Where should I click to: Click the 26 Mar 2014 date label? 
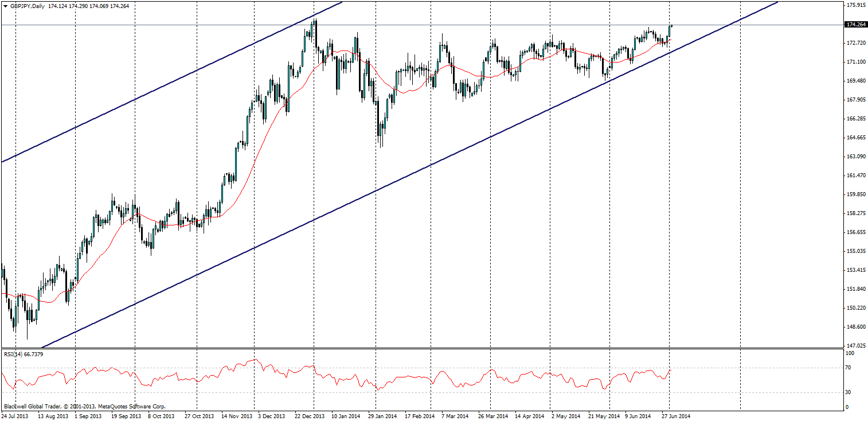tap(494, 417)
